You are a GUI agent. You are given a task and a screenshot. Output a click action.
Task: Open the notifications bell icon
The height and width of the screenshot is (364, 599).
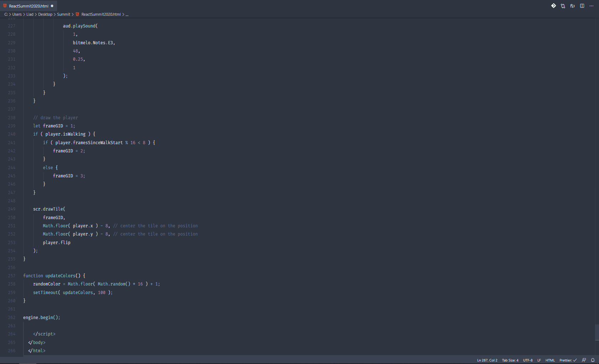pyautogui.click(x=593, y=360)
